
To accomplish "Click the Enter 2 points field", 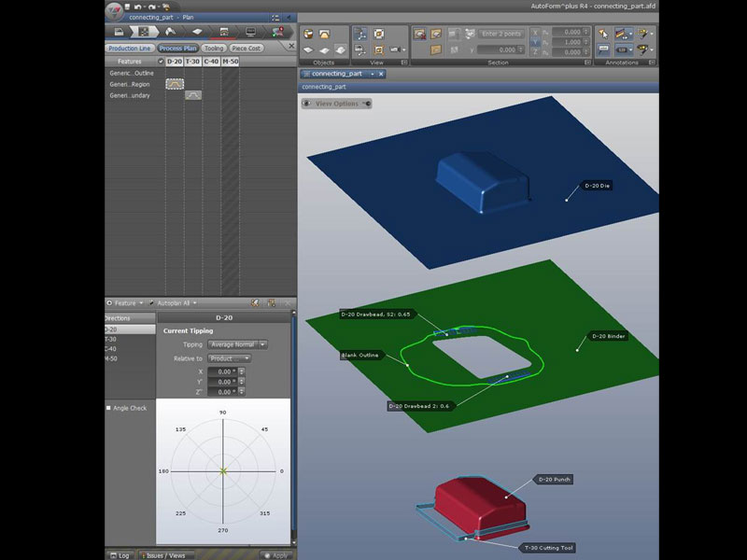I will pos(501,34).
